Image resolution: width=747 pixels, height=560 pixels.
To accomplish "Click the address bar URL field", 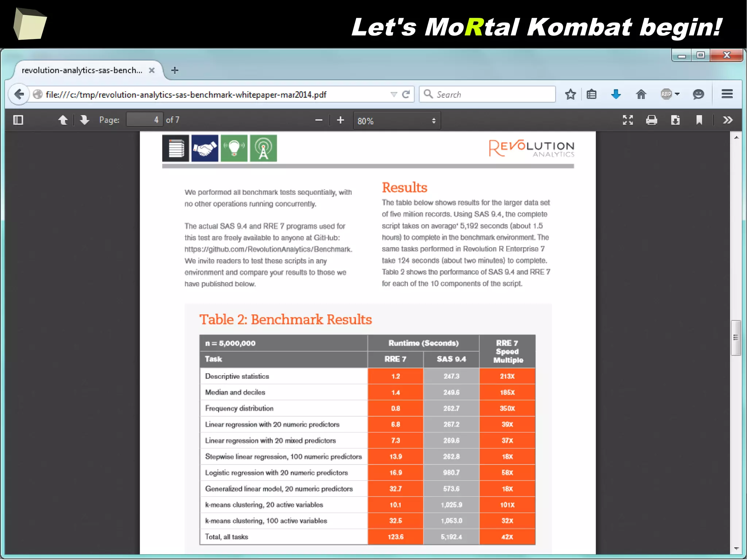I will tap(215, 95).
